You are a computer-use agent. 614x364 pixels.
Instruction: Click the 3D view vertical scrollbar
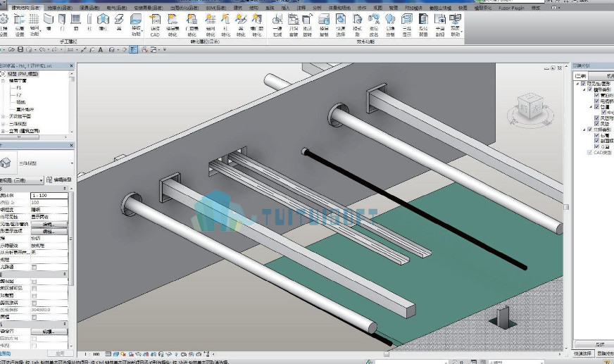click(566, 207)
